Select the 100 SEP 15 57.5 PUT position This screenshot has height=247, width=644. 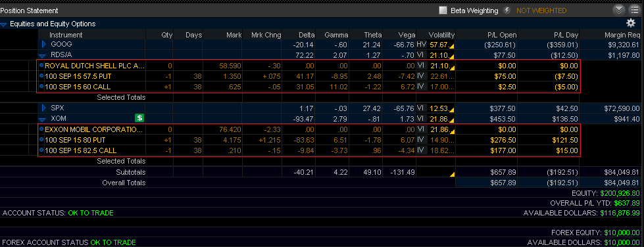click(78, 76)
